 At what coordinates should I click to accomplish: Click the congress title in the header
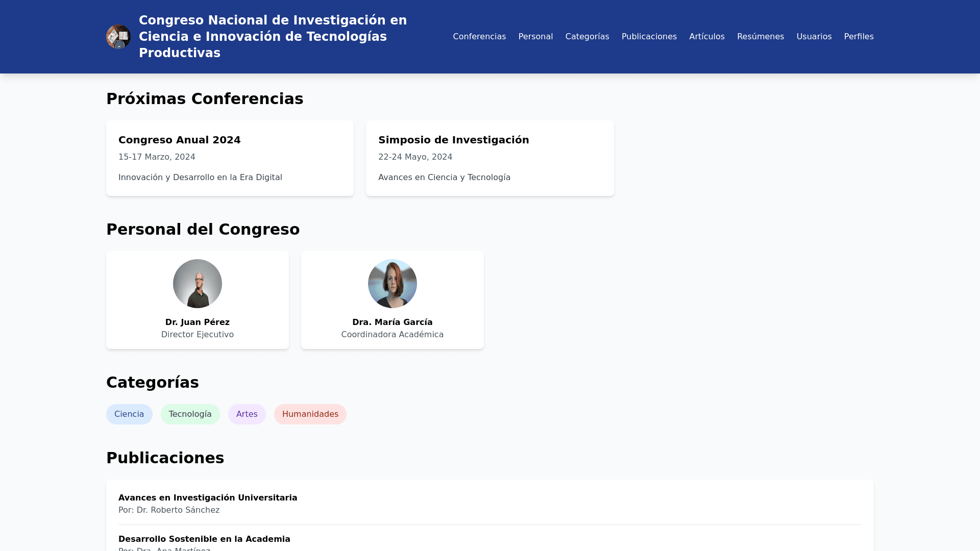[273, 37]
